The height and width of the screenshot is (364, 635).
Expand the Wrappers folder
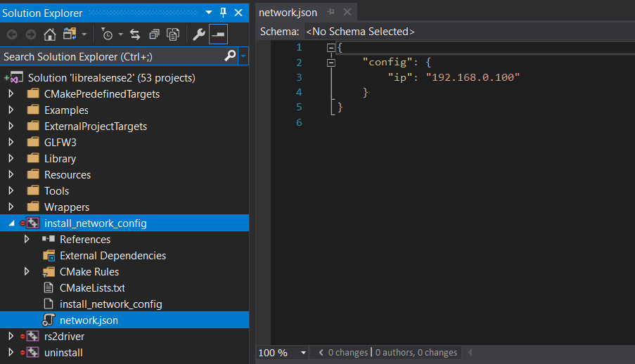[x=11, y=207]
